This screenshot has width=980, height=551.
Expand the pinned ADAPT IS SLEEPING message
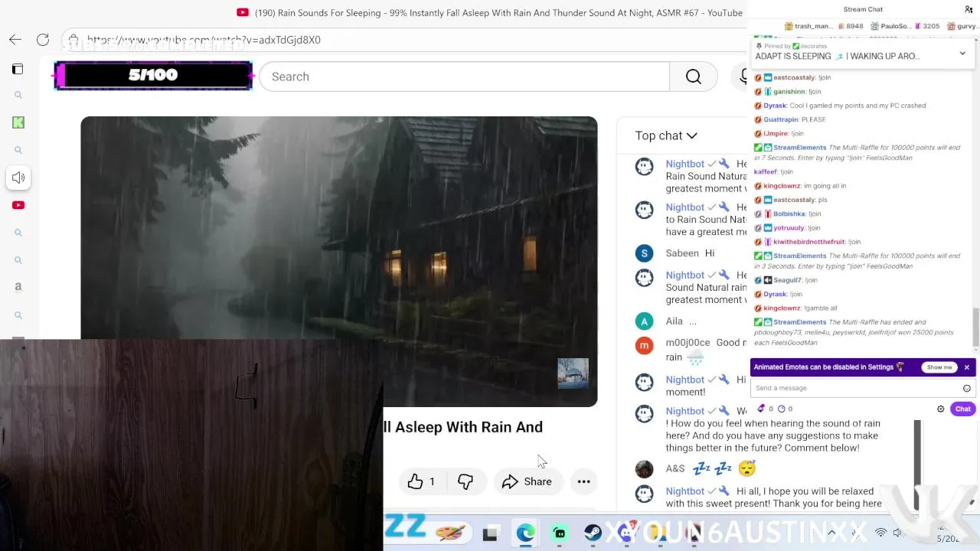tap(962, 54)
